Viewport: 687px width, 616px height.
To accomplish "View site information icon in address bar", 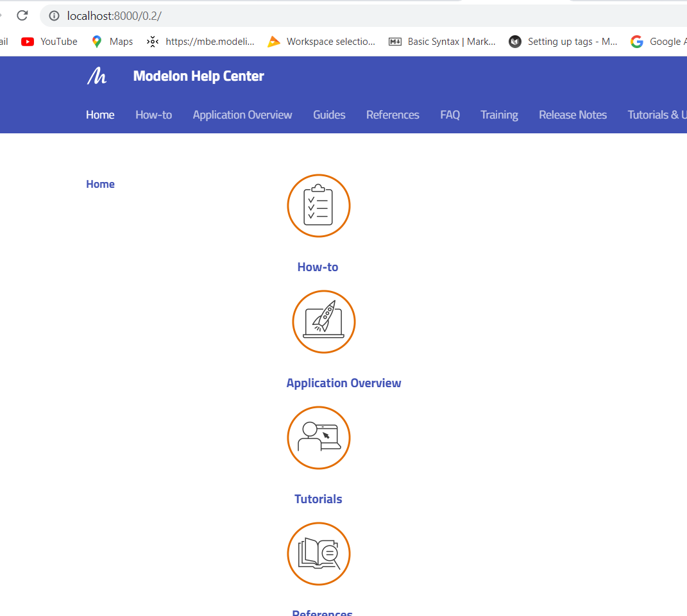I will [54, 16].
